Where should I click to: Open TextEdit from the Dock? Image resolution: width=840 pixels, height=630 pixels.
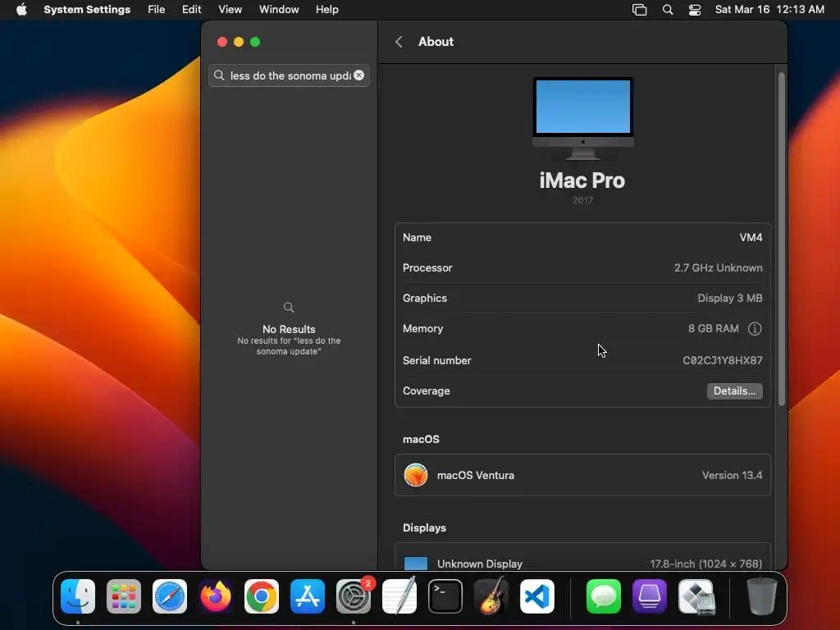pos(399,596)
